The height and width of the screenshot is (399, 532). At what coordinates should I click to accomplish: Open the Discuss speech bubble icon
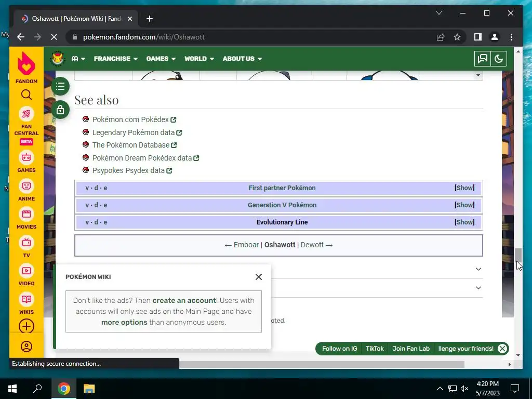point(483,59)
